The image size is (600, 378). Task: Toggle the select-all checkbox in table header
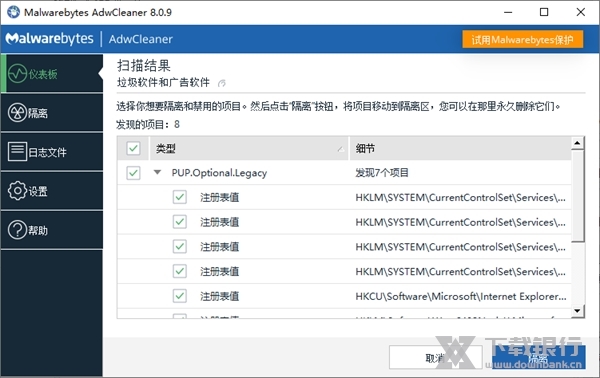[x=133, y=148]
